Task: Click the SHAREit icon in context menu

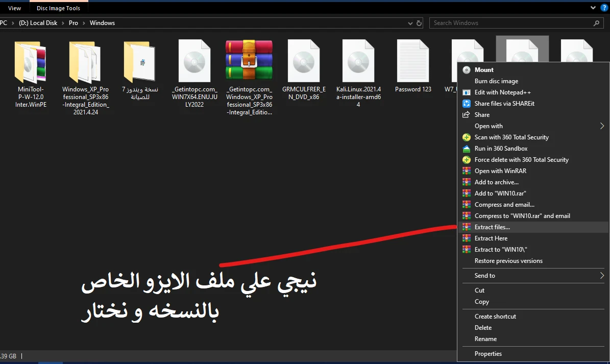Action: coord(467,104)
